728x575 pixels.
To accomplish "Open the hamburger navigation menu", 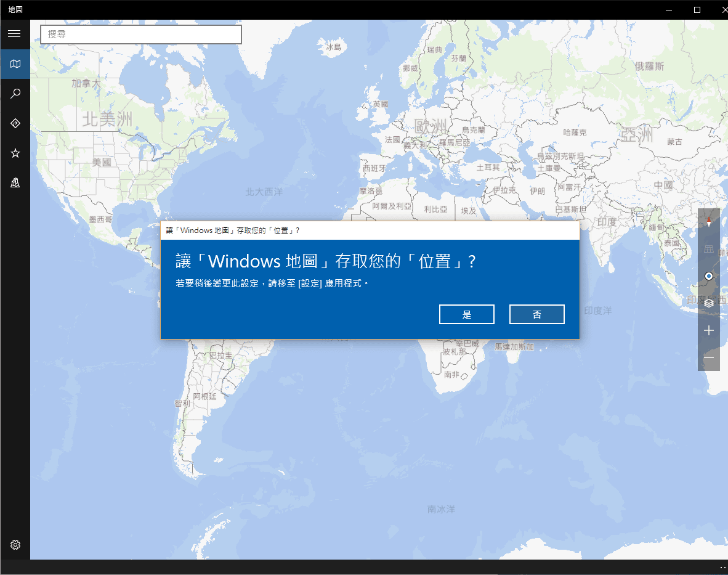I will pos(14,33).
